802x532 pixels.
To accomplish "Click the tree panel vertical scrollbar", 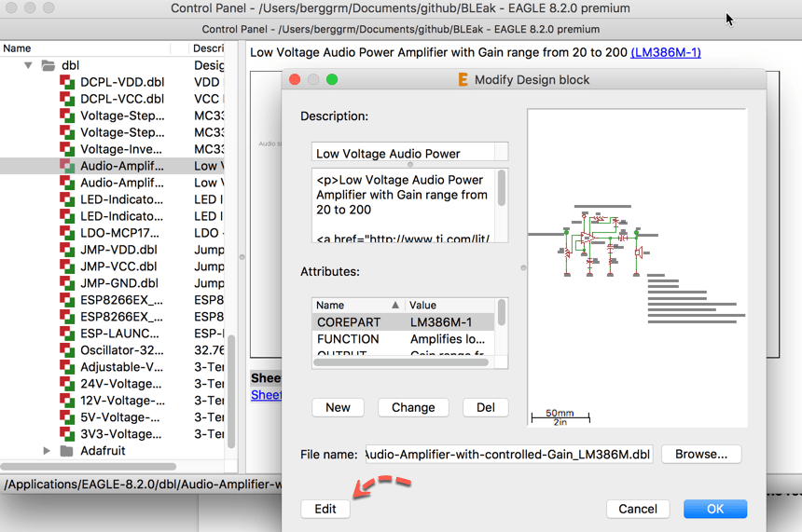I will click(231, 391).
